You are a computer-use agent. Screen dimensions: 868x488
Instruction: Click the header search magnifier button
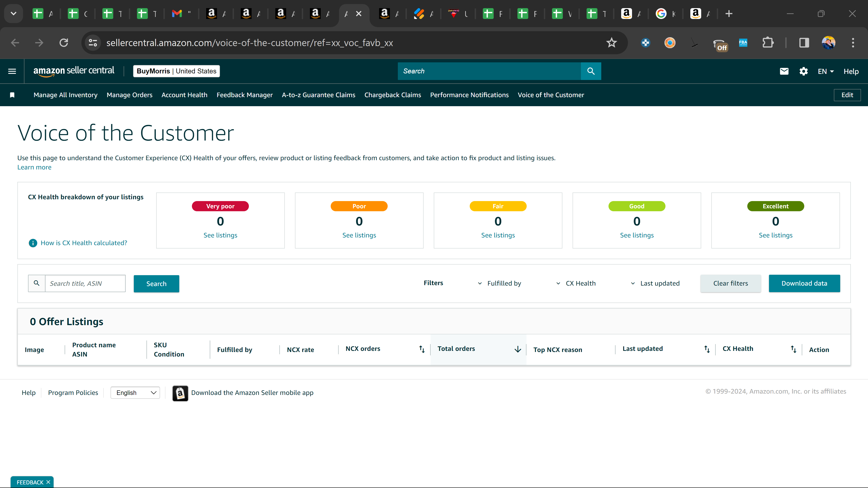591,71
